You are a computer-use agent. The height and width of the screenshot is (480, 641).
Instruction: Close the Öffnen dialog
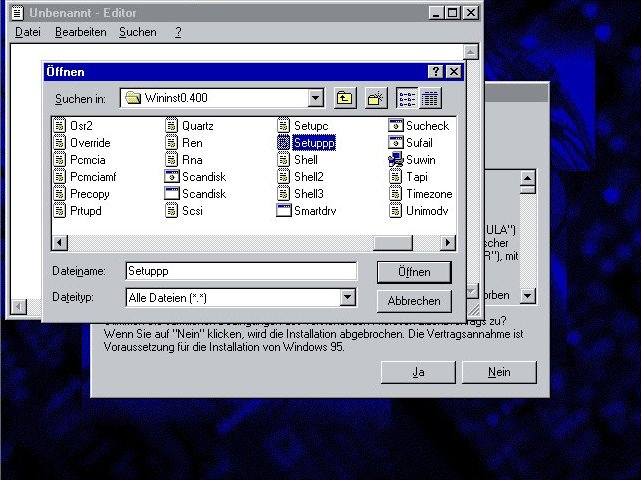[454, 72]
